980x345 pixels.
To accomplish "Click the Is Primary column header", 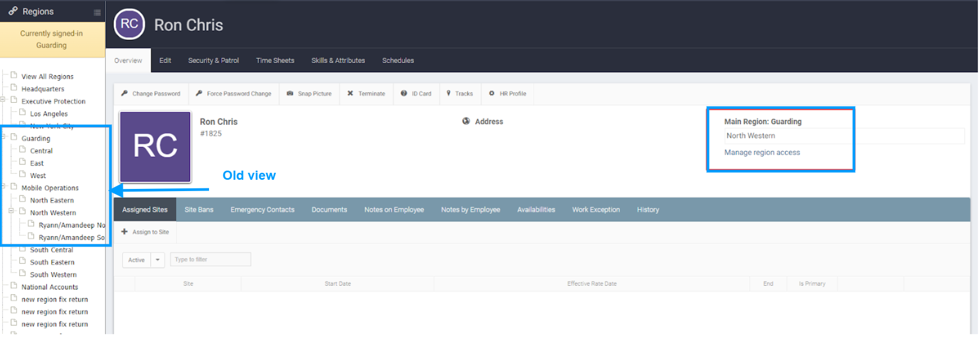I will pyautogui.click(x=812, y=284).
